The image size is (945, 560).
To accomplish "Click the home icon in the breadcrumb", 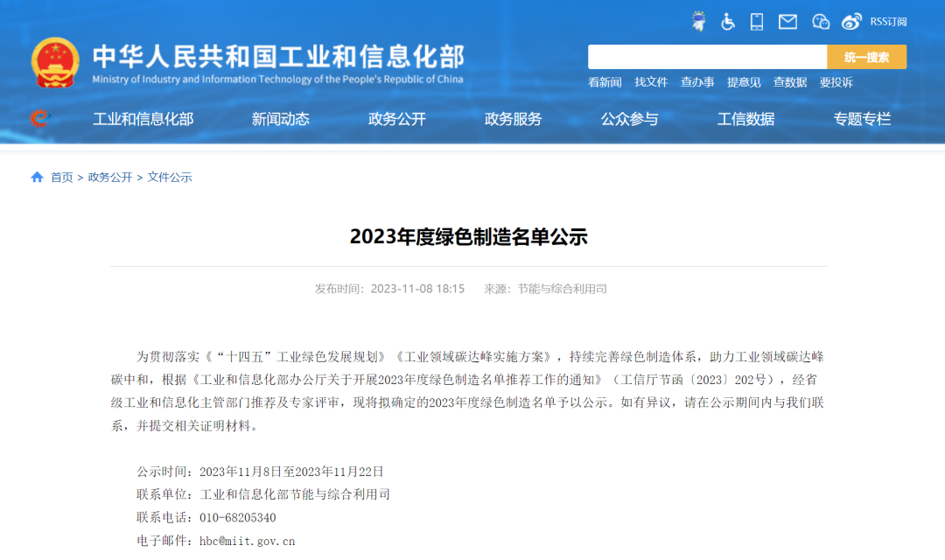I will pyautogui.click(x=36, y=177).
